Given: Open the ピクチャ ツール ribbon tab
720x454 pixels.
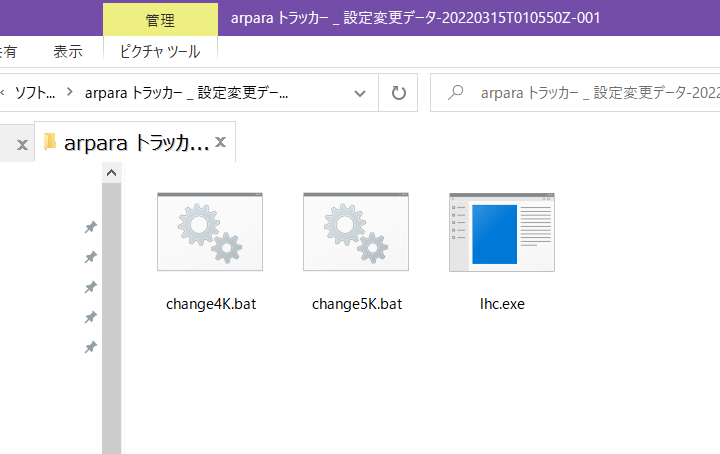Looking at the screenshot, I should [x=160, y=51].
